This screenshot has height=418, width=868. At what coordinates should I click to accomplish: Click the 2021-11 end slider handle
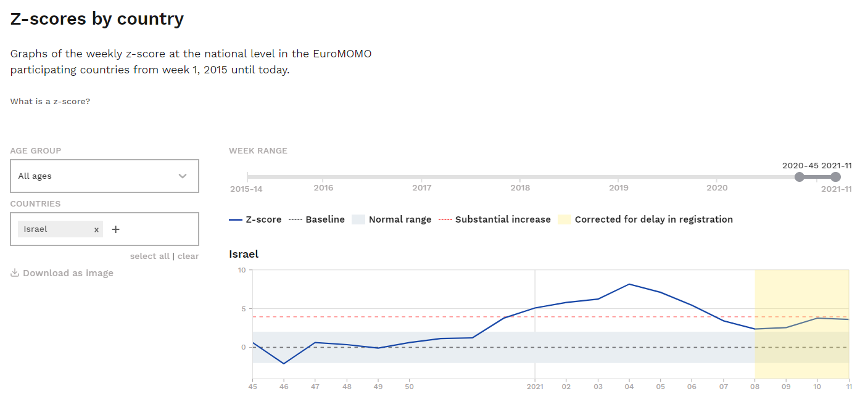pos(835,177)
